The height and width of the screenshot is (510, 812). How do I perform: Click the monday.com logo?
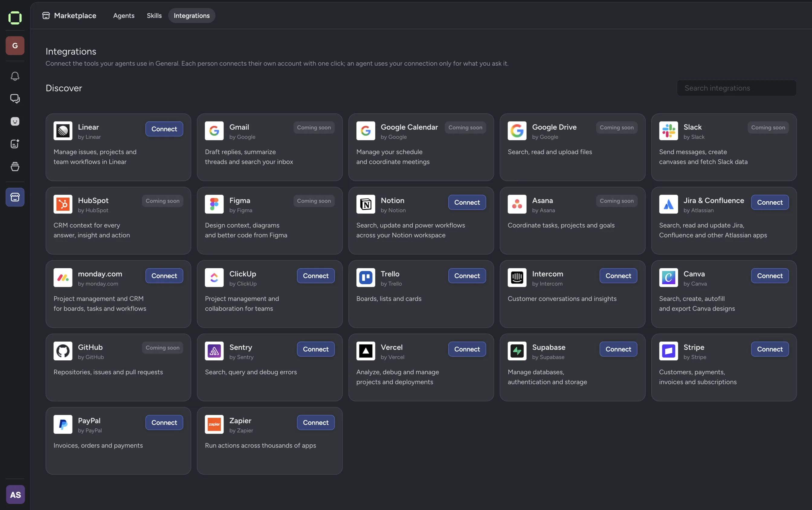click(x=63, y=278)
